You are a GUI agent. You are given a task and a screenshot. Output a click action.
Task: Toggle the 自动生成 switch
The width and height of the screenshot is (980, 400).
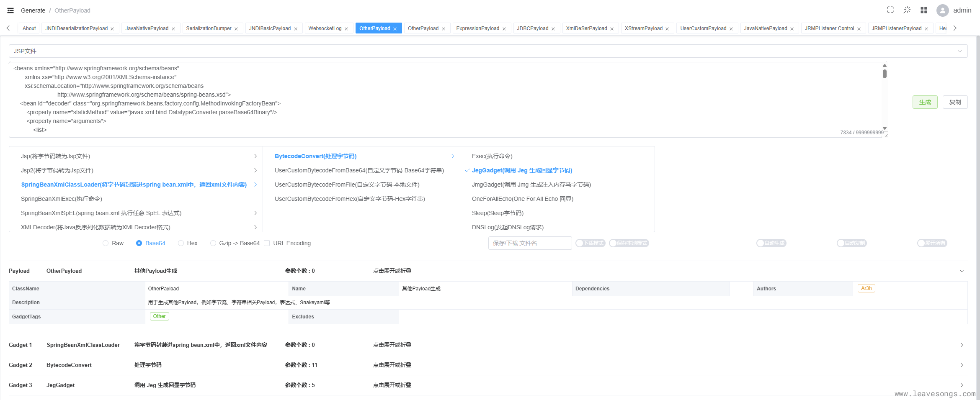coord(771,243)
